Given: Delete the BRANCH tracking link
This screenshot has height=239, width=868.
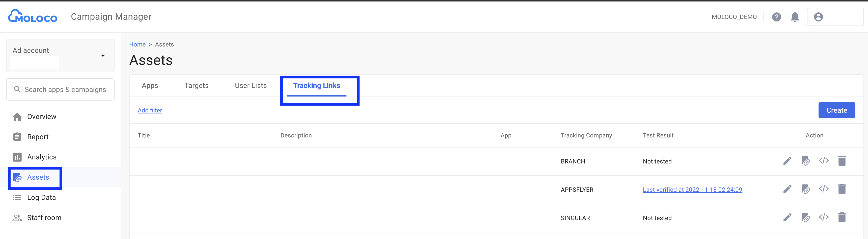Looking at the screenshot, I should click(x=842, y=161).
